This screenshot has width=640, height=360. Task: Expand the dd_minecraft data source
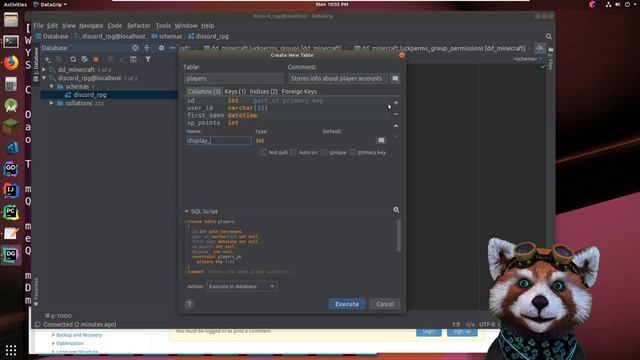pyautogui.click(x=44, y=70)
